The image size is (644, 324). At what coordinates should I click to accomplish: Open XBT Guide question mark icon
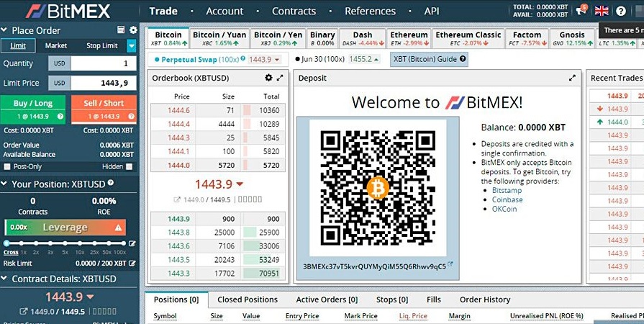463,59
